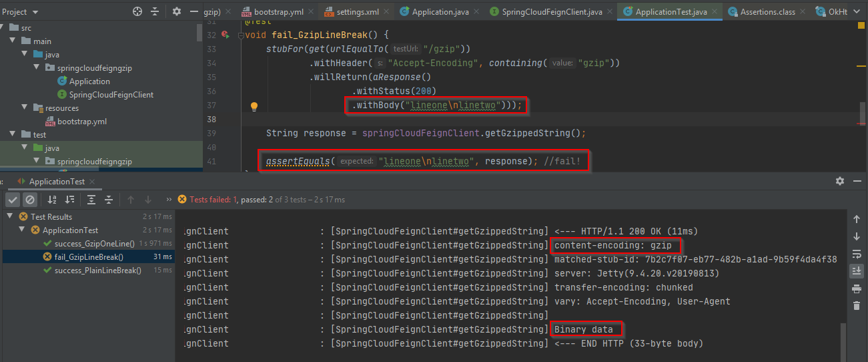Hide the Project panel with minus icon

pos(194,11)
